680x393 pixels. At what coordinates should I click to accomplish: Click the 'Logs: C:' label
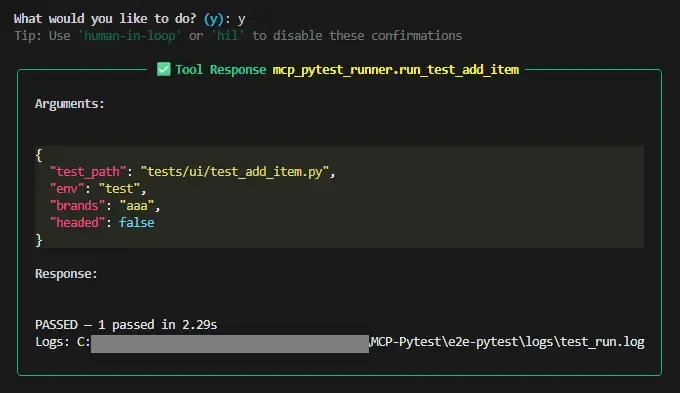[x=63, y=342]
